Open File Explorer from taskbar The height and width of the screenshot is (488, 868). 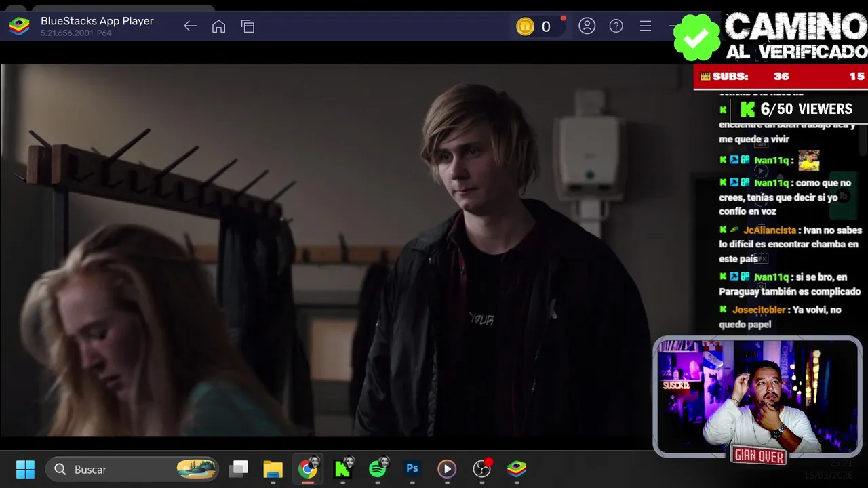[x=273, y=469]
